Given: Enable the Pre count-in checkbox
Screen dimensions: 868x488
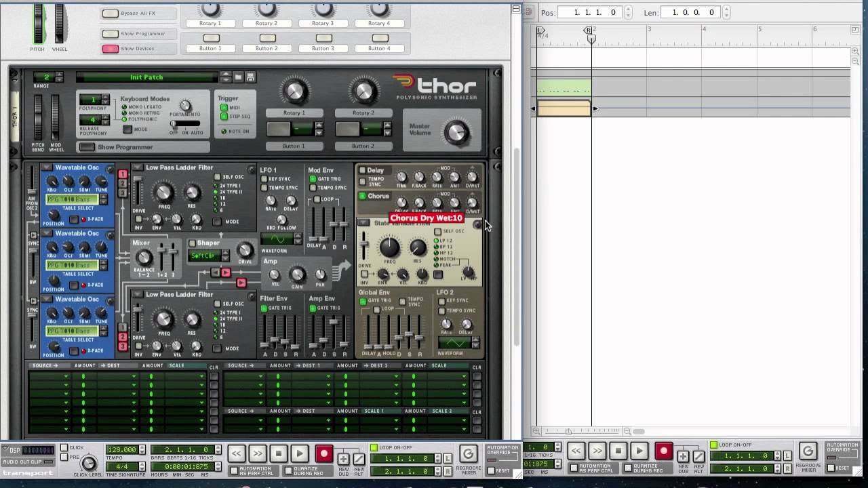Looking at the screenshot, I should (x=64, y=457).
